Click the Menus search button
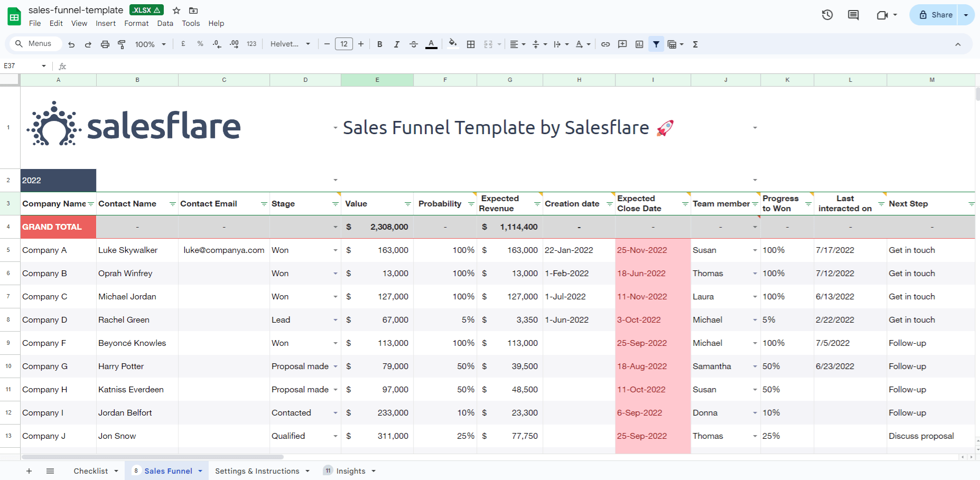Image resolution: width=980 pixels, height=480 pixels. (x=34, y=44)
